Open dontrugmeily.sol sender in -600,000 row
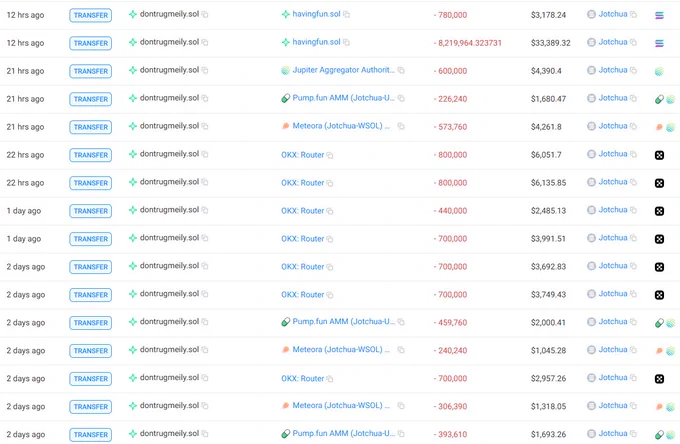Screen dimensions: 680x444 pyautogui.click(x=169, y=70)
